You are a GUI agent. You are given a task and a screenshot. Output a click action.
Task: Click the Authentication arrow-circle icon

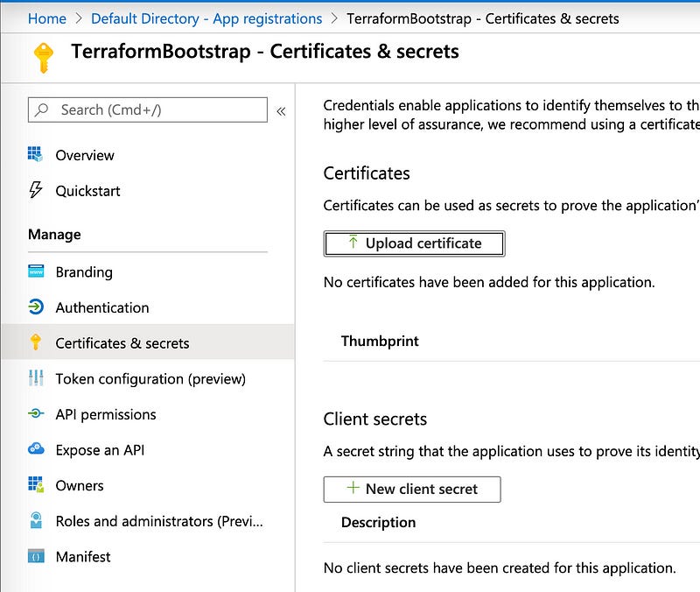(x=36, y=307)
